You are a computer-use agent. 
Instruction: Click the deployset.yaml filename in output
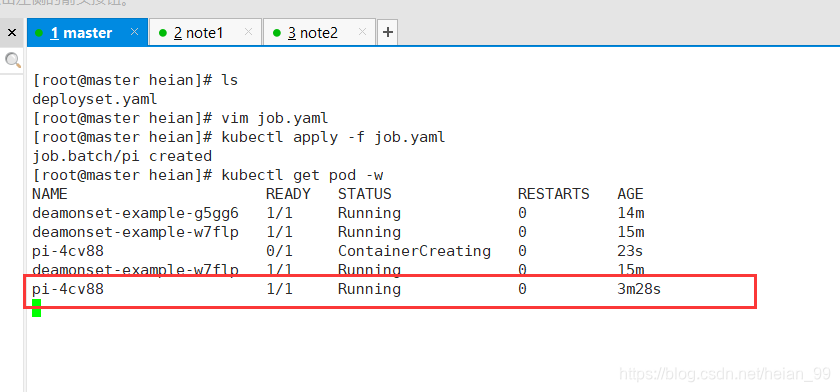pyautogui.click(x=95, y=100)
